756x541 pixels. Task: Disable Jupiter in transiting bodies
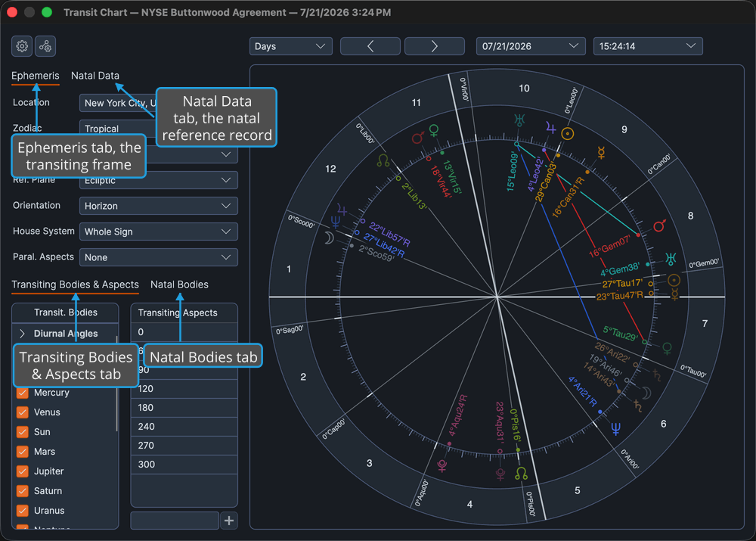tap(22, 471)
